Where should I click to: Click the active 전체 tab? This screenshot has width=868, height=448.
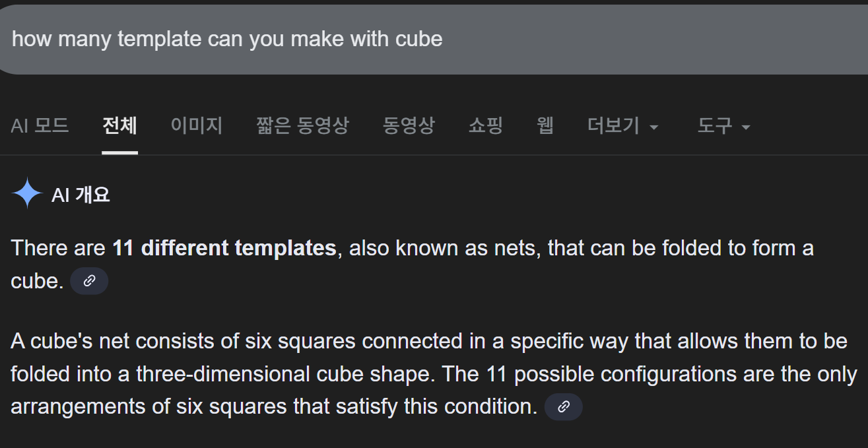119,126
